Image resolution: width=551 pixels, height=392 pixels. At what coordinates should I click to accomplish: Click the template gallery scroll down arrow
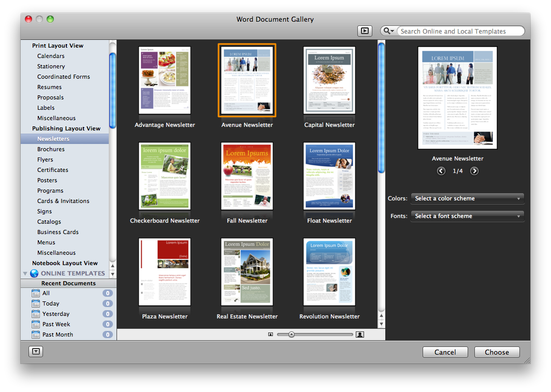(x=381, y=324)
